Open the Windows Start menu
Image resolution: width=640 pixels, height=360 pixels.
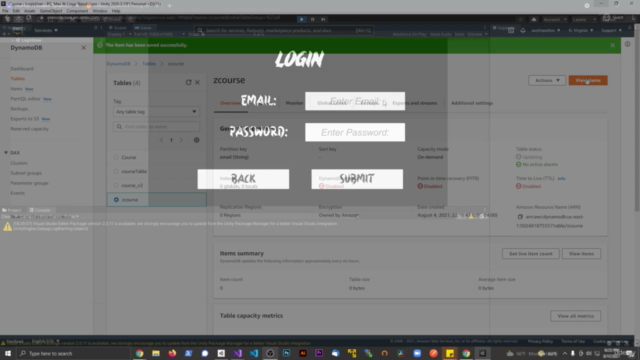(x=7, y=353)
